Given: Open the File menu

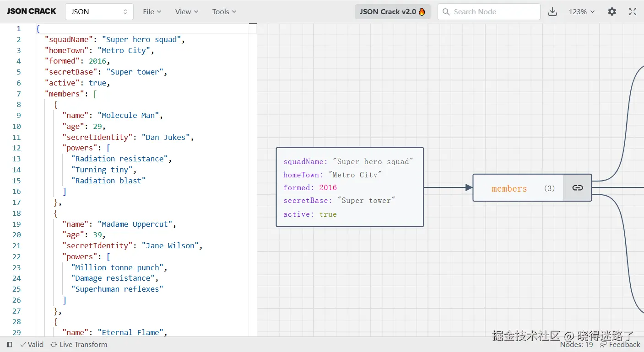Looking at the screenshot, I should [152, 12].
